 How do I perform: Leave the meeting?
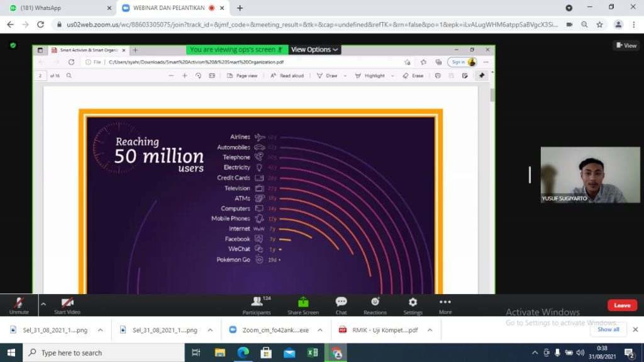tap(622, 305)
